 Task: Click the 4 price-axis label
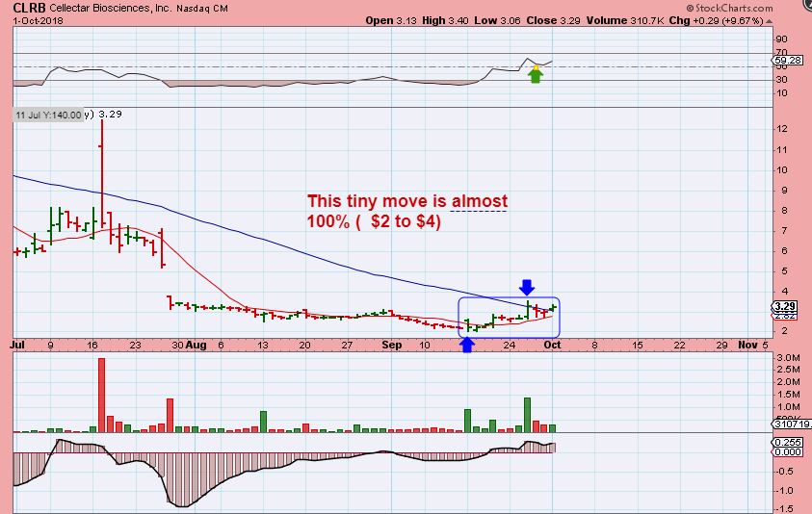coord(785,291)
